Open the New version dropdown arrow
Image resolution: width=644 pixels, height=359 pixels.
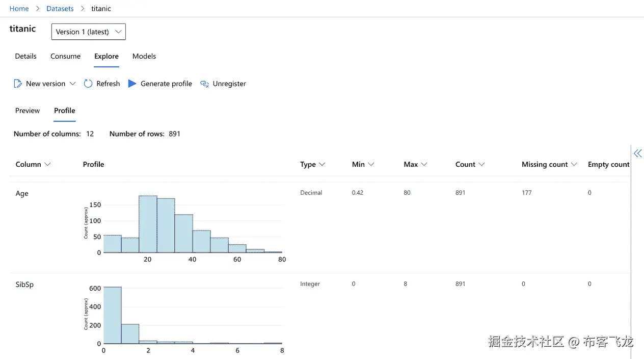coord(72,84)
